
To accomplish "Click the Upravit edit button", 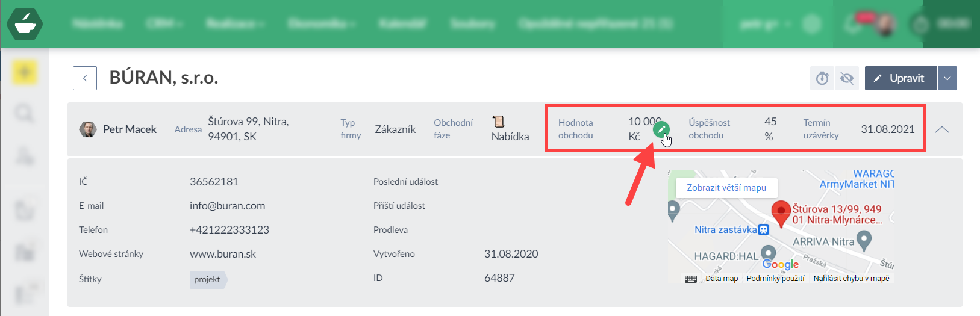I will pos(900,78).
